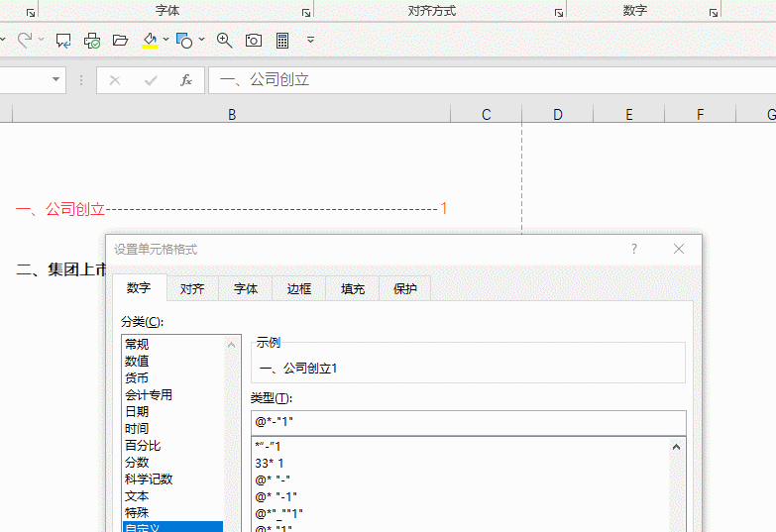This screenshot has height=532, width=776.
Task: Select the 二、集团上市 cell
Action: pyautogui.click(x=60, y=269)
